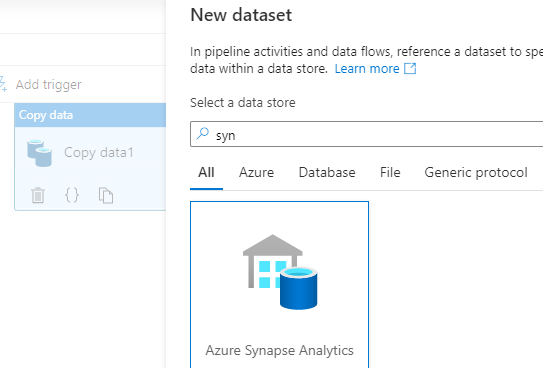This screenshot has height=368, width=543.
Task: Delete the Copy data1 activity via trash icon
Action: (x=38, y=195)
